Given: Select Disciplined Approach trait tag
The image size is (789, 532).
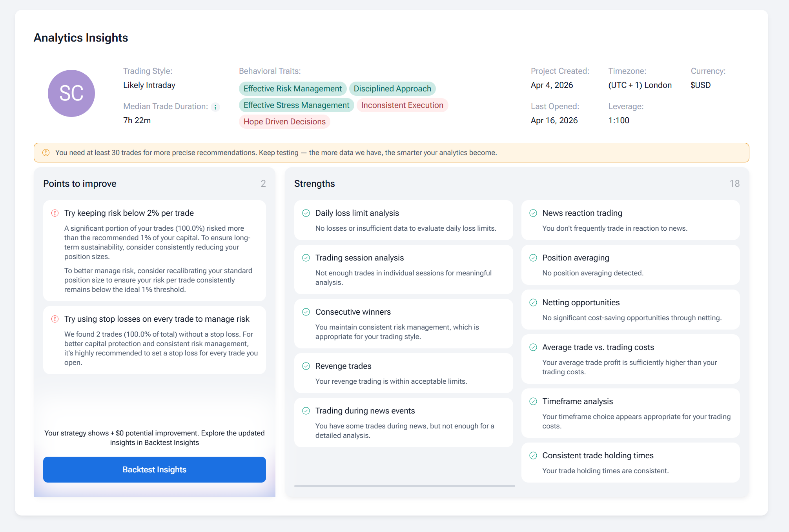Looking at the screenshot, I should click(x=392, y=89).
